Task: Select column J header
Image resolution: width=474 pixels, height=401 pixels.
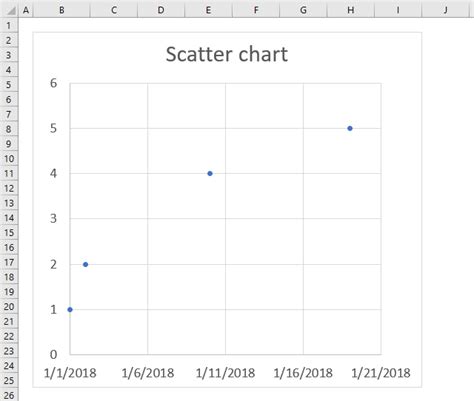Action: [x=445, y=10]
